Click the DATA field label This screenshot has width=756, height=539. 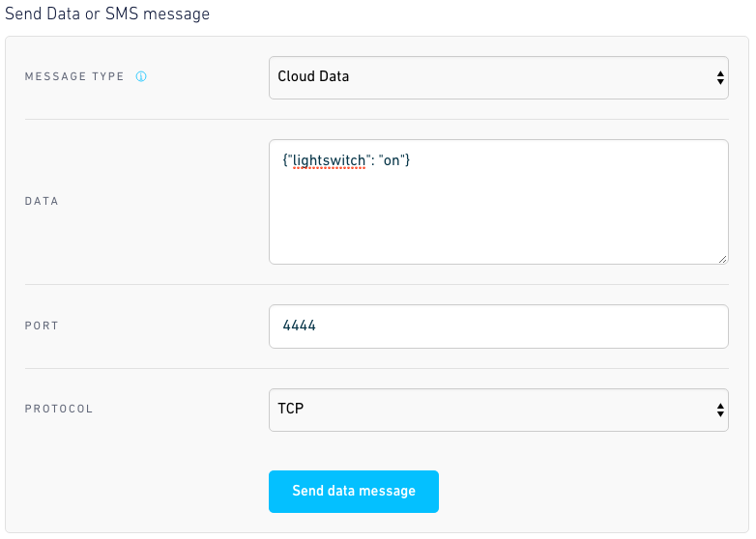click(x=42, y=201)
